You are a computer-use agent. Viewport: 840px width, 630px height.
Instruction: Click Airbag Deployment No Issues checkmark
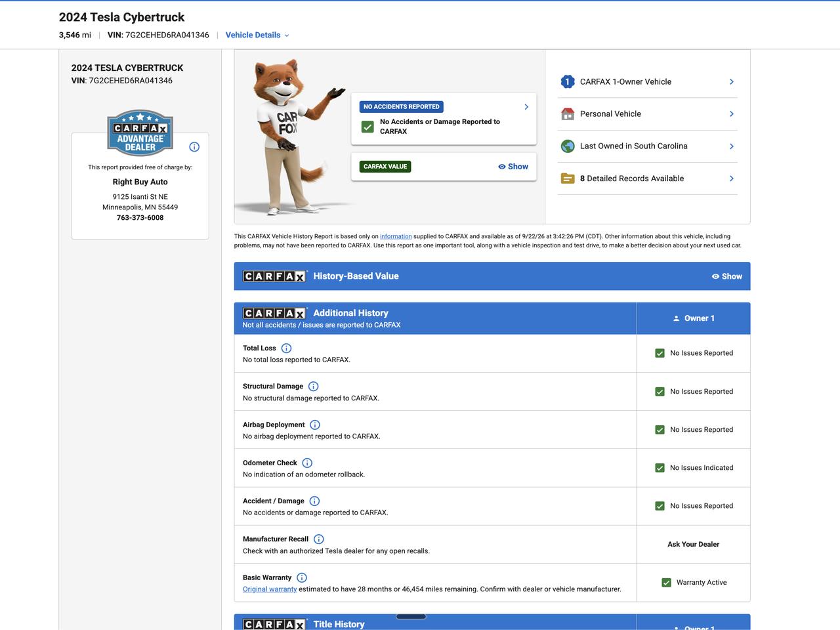660,430
